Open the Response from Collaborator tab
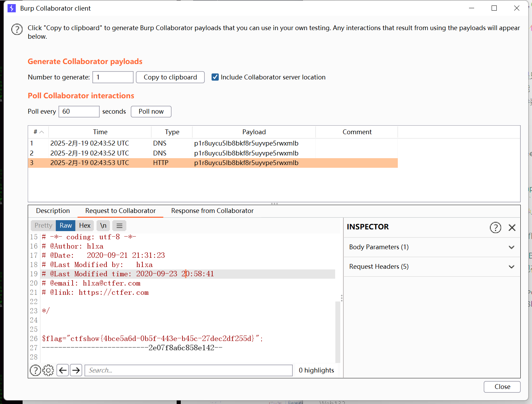 [212, 211]
